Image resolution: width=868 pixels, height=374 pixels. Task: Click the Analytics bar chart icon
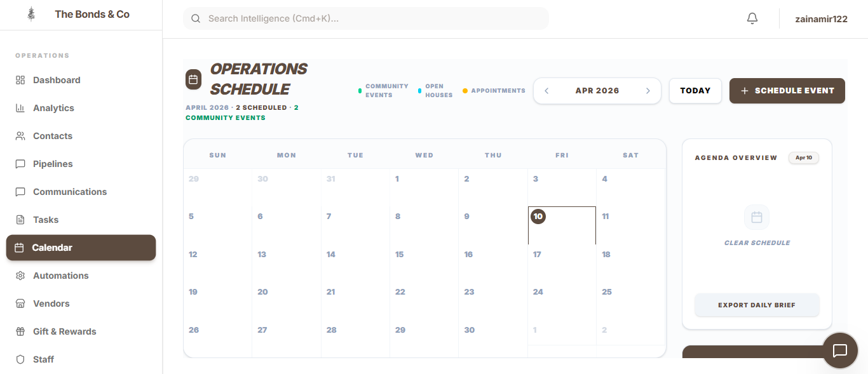(20, 108)
